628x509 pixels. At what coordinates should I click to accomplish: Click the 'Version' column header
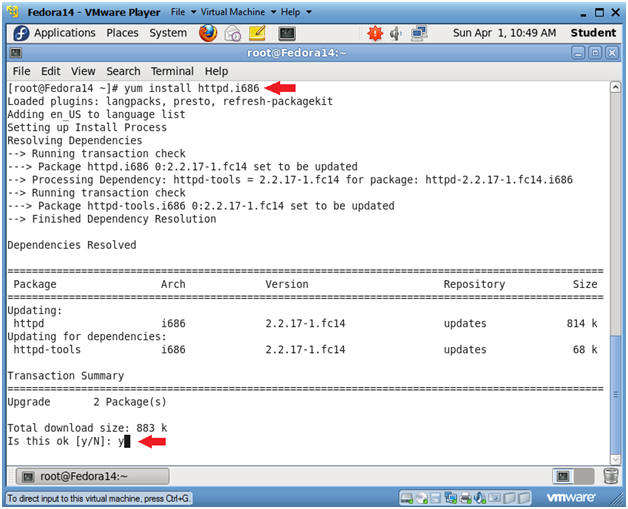click(287, 284)
